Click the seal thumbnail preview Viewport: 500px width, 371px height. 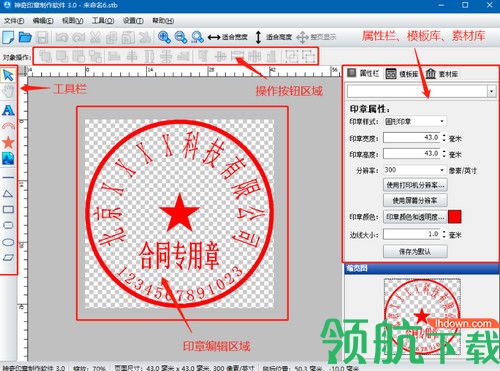point(422,317)
